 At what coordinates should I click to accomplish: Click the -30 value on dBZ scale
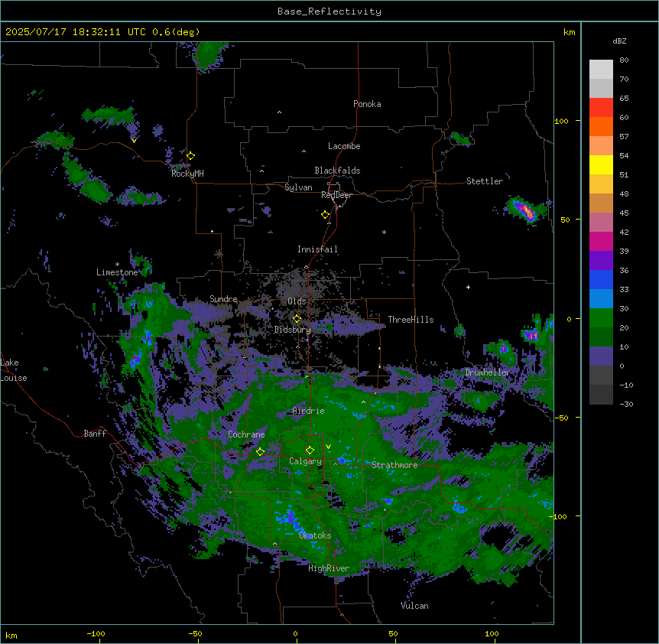[x=626, y=404]
